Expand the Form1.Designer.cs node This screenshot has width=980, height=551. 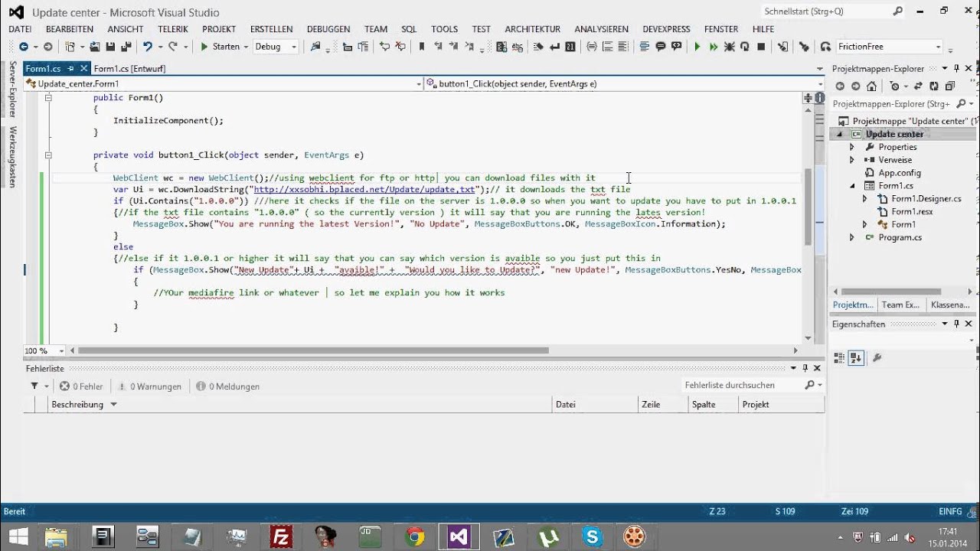click(864, 199)
